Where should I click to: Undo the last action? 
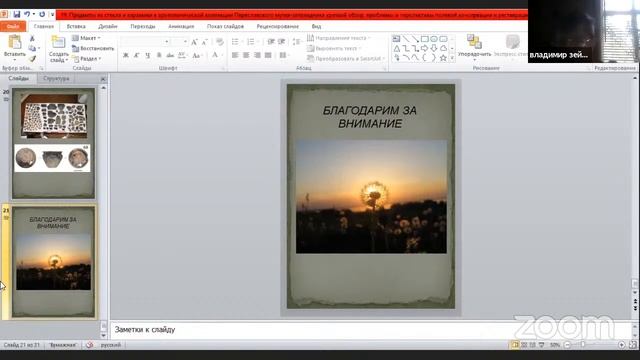click(x=27, y=14)
